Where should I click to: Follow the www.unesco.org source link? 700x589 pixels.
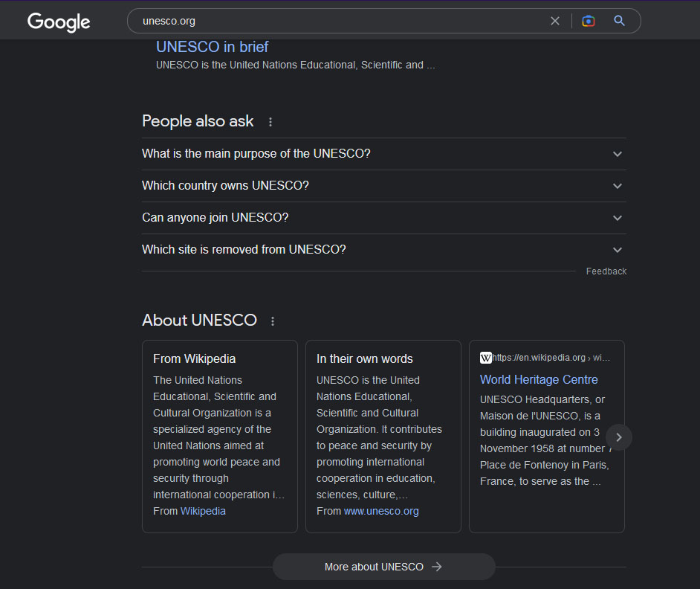tap(381, 511)
